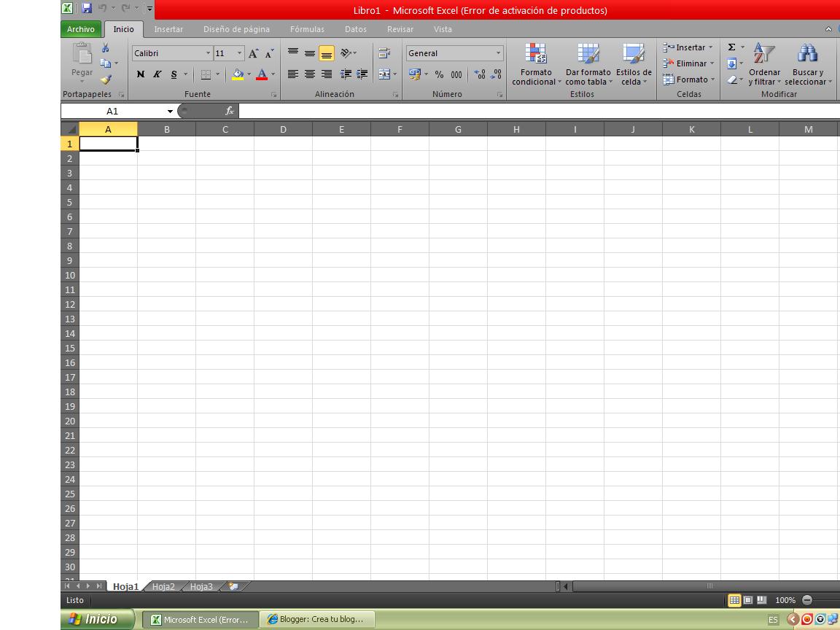840x630 pixels.
Task: Apply percent style
Action: (x=439, y=74)
